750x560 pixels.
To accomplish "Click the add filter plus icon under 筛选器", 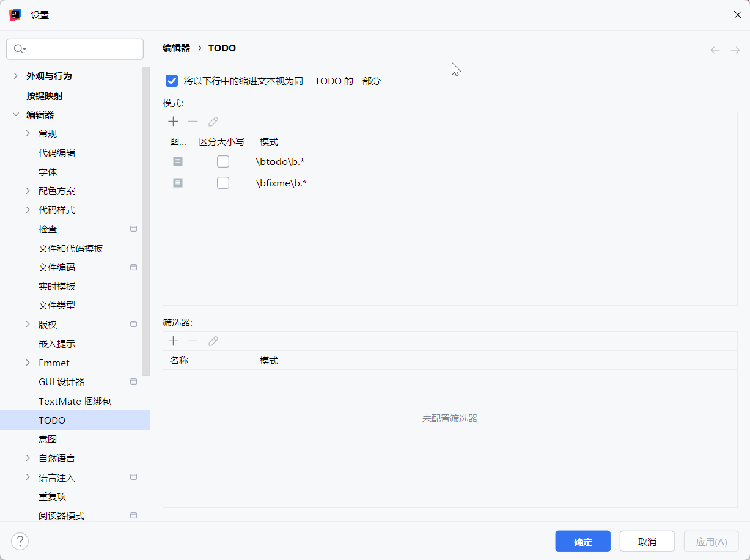I will 173,341.
